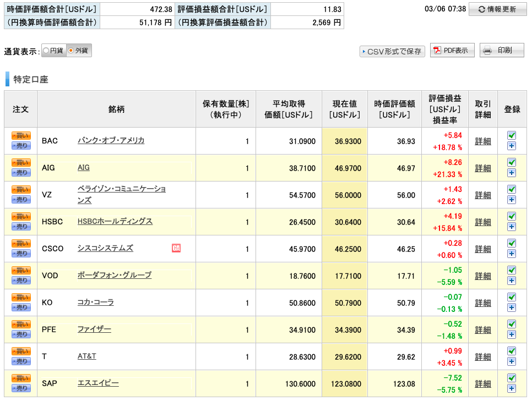Screen dimensions: 532x401
Task: Toggle the green checkbox in VZ row
Action: [x=512, y=189]
